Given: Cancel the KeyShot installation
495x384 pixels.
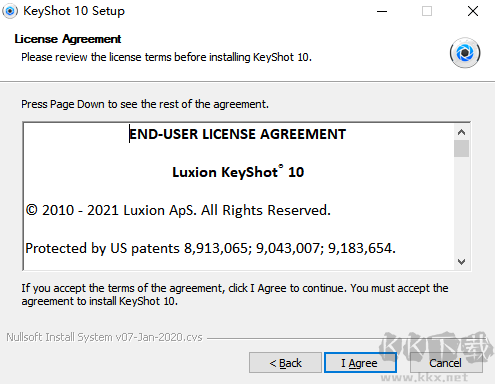Looking at the screenshot, I should [446, 363].
